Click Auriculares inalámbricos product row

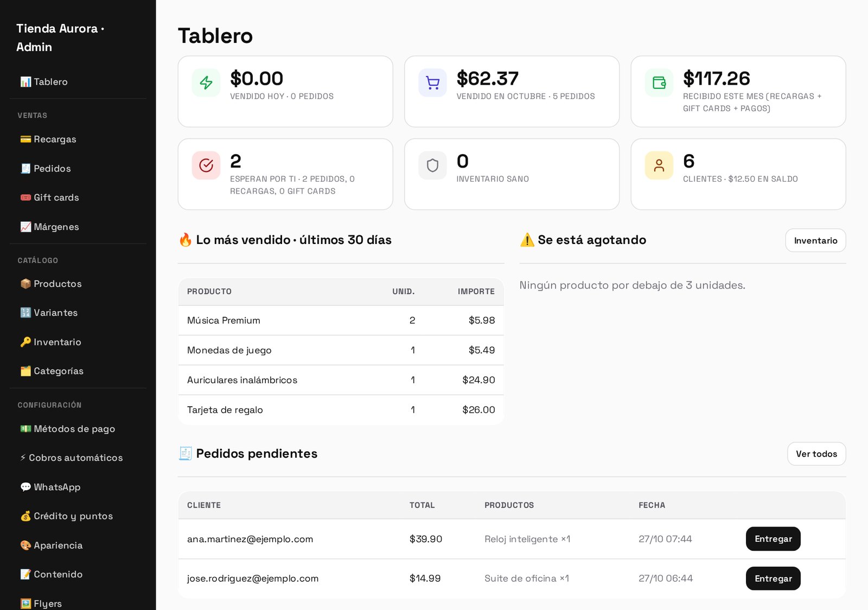(341, 380)
